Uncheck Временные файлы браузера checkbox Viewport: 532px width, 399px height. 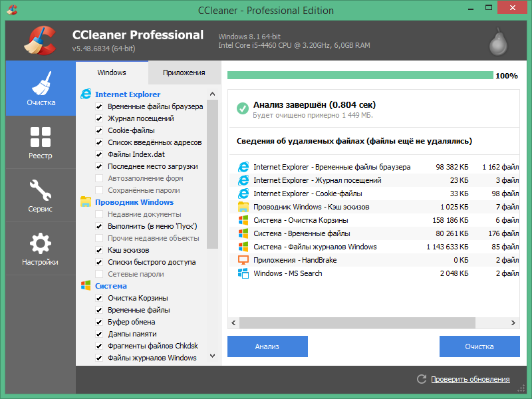tap(99, 106)
